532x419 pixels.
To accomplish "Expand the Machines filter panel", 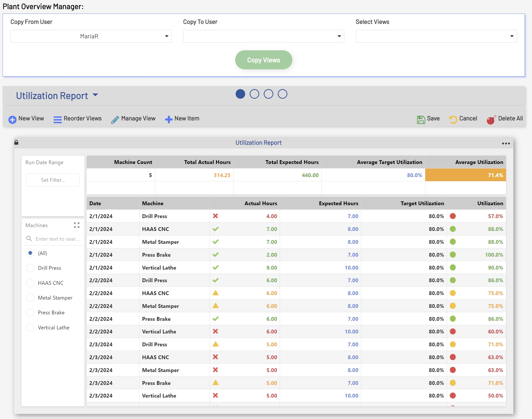I will pyautogui.click(x=77, y=225).
